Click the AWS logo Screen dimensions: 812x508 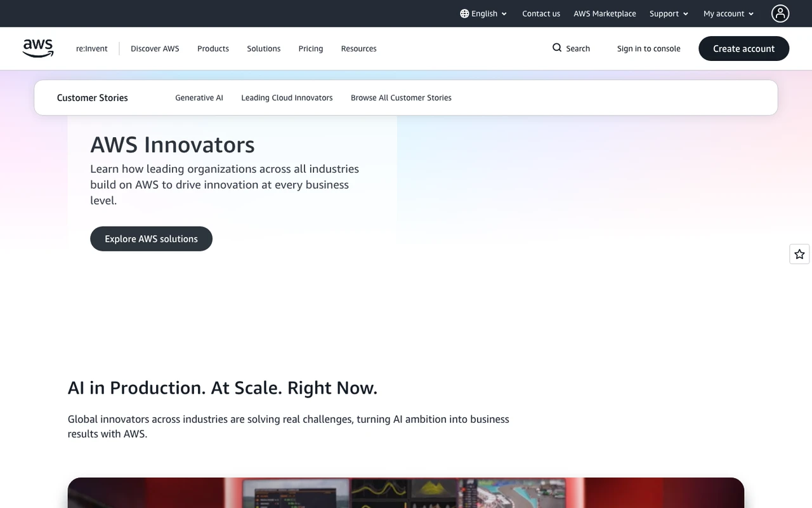click(x=38, y=48)
